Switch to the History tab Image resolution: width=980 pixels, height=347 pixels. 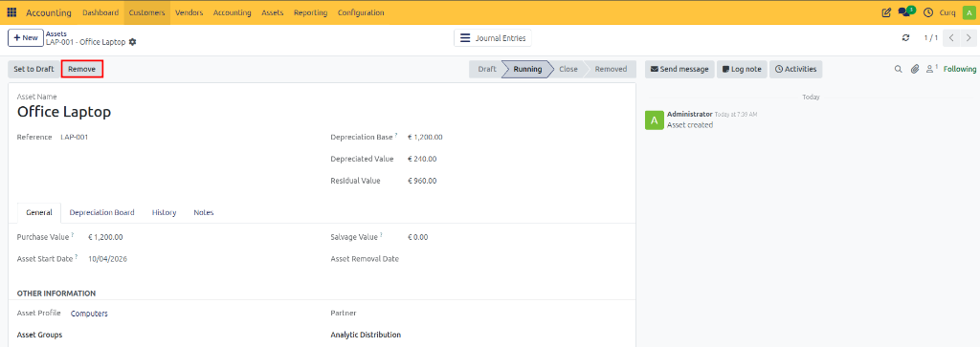164,213
